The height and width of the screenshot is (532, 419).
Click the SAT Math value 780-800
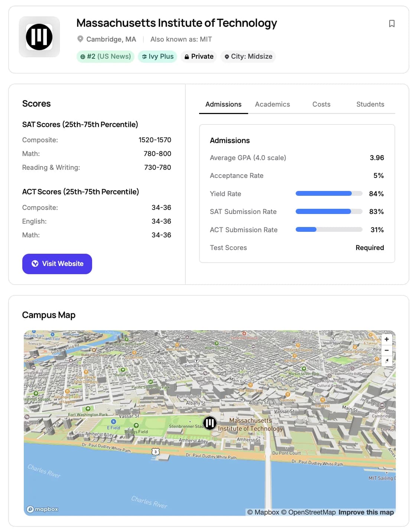tap(157, 154)
